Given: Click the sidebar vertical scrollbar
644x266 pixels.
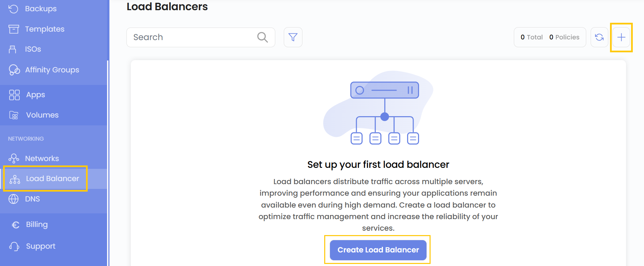Looking at the screenshot, I should 108,163.
